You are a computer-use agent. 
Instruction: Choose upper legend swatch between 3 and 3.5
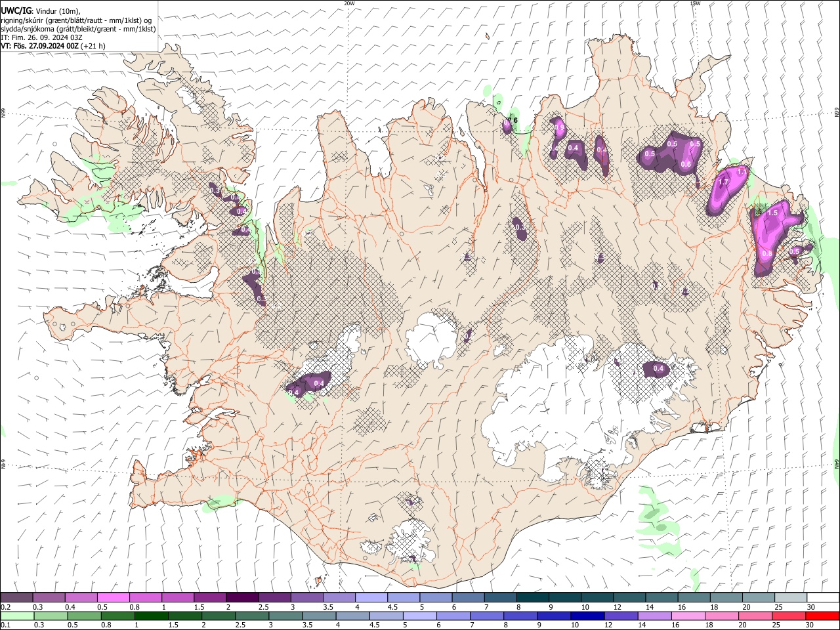306,598
